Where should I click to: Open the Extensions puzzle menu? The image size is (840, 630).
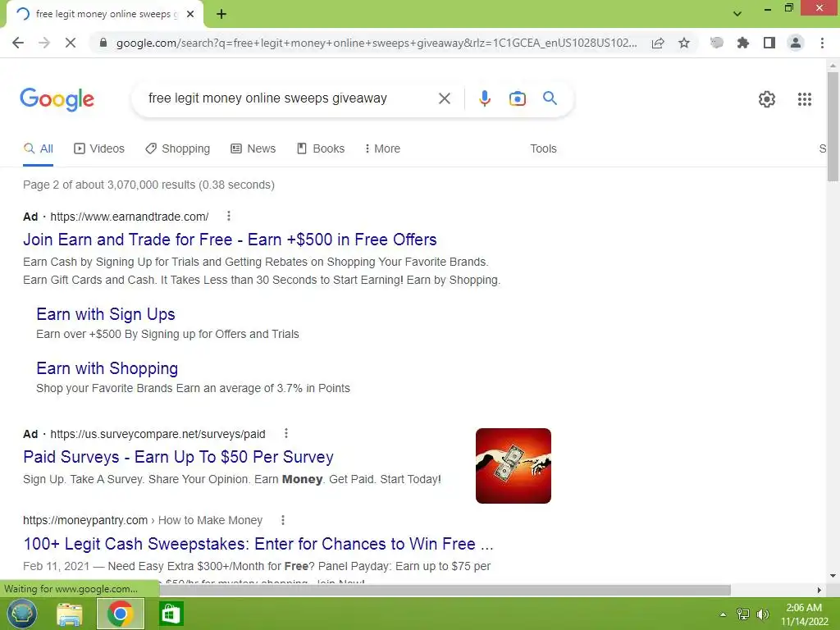click(x=742, y=43)
